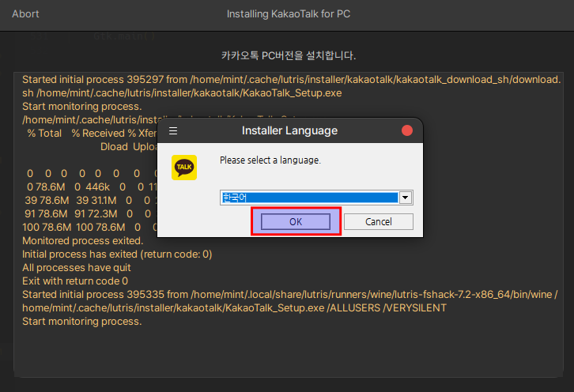Click the 'Monitored process exited.' log line

tap(82, 240)
